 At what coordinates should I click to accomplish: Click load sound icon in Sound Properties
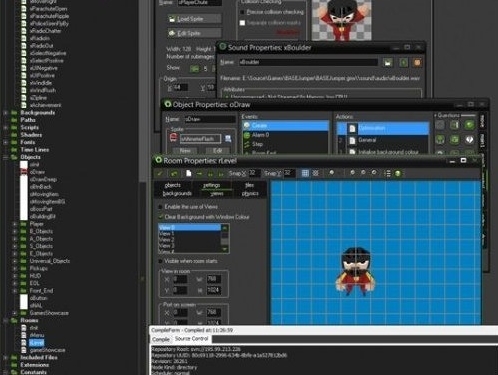click(x=388, y=62)
